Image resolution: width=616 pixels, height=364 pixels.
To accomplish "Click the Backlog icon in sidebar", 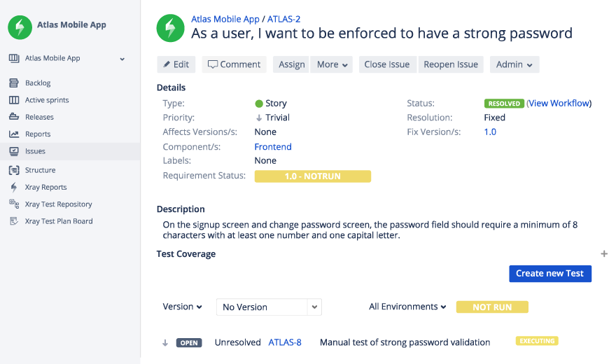I will 13,83.
